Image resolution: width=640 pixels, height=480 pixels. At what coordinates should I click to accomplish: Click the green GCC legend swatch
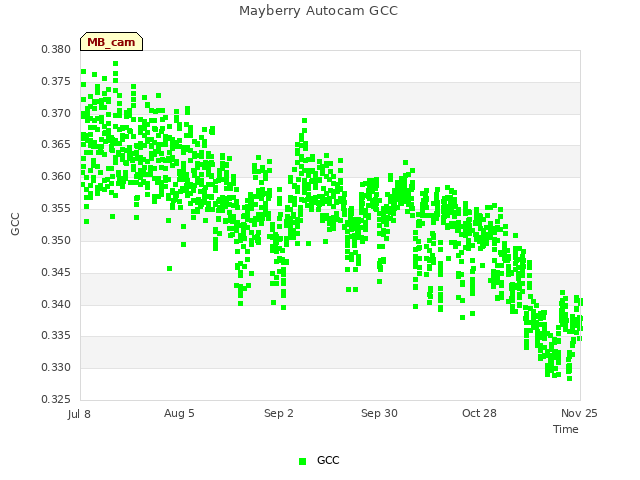tap(302, 461)
